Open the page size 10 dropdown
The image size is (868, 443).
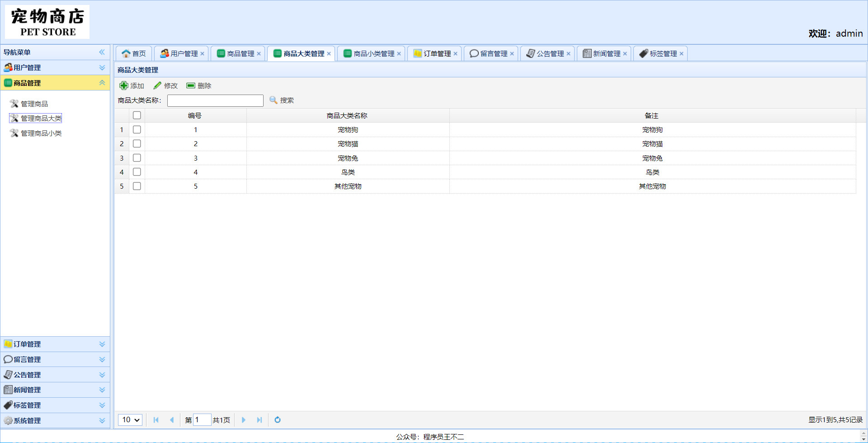131,420
